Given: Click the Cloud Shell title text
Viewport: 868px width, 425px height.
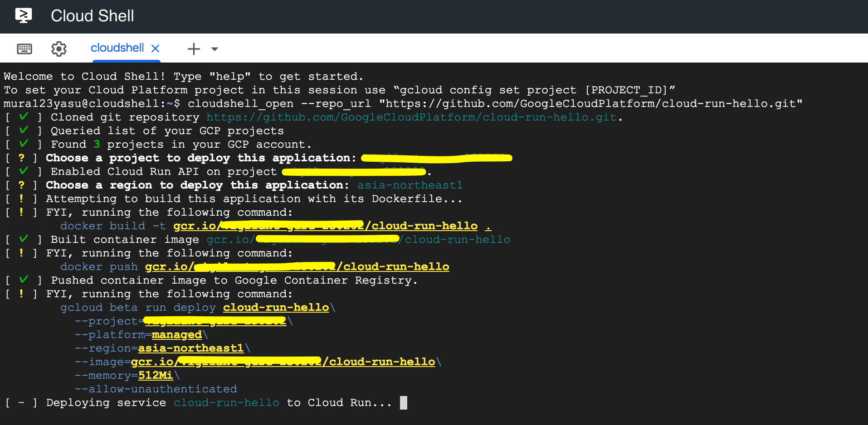Looking at the screenshot, I should [93, 16].
